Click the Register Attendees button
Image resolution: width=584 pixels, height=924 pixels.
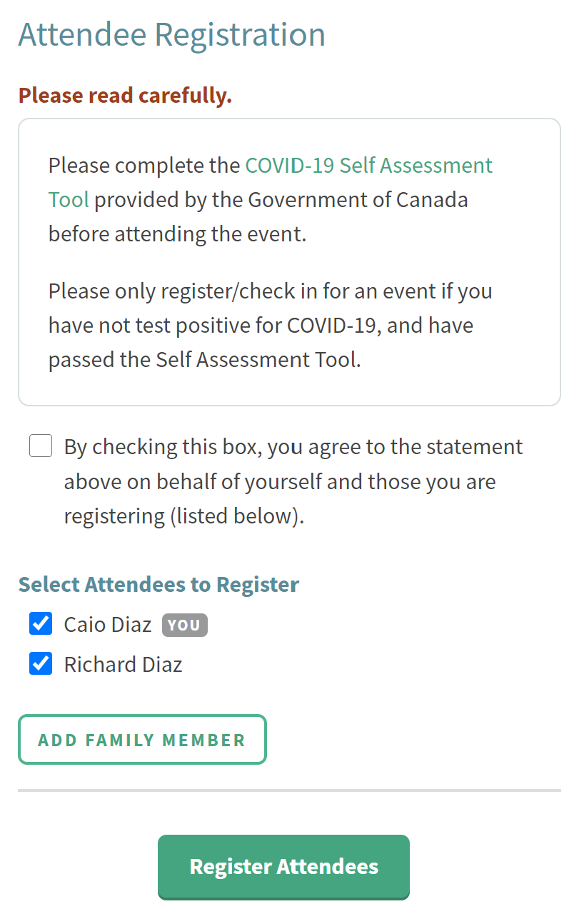click(x=283, y=866)
